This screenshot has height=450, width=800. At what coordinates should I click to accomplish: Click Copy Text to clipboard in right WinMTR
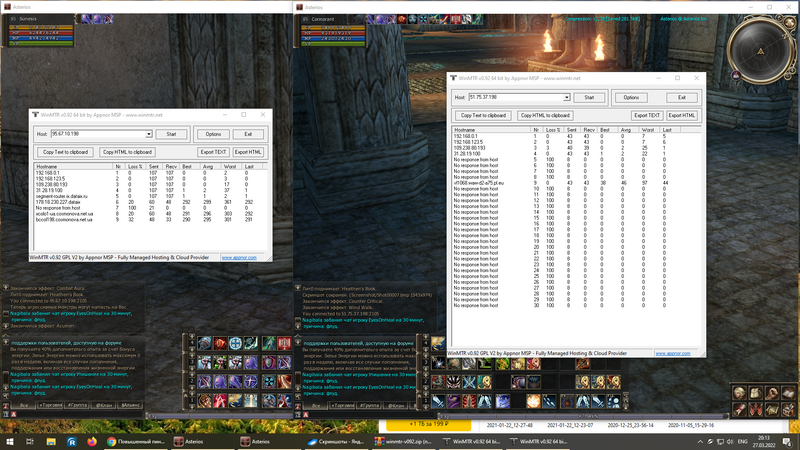coord(485,115)
